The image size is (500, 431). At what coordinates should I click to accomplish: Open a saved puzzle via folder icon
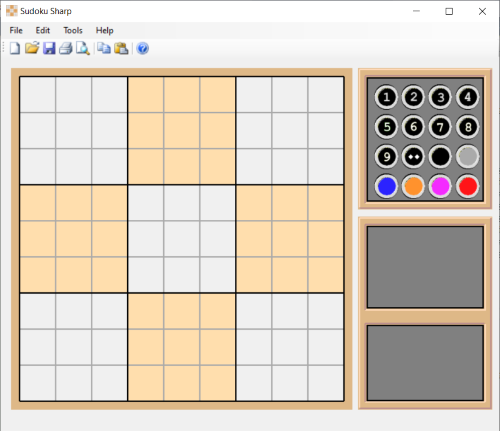click(x=32, y=48)
